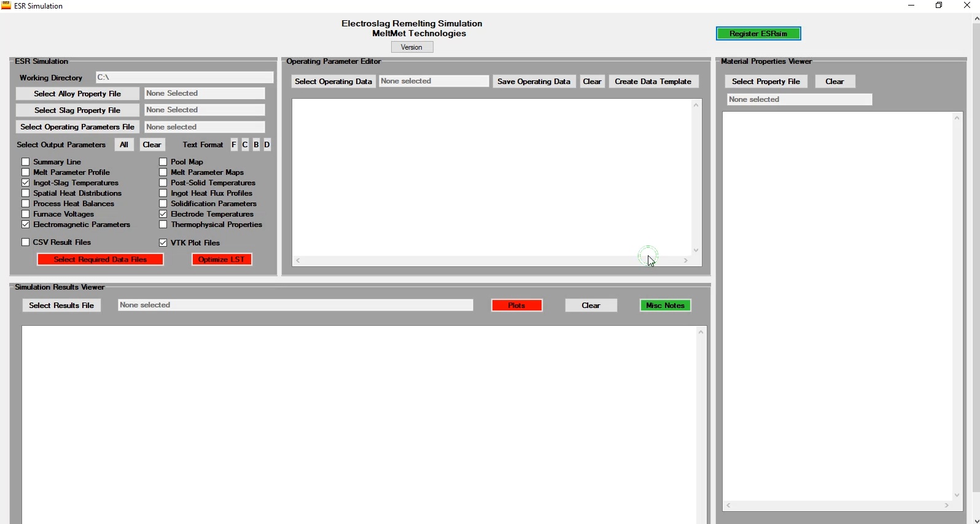Select all output parameters with All button
Screen dimensions: 980x524
124,145
